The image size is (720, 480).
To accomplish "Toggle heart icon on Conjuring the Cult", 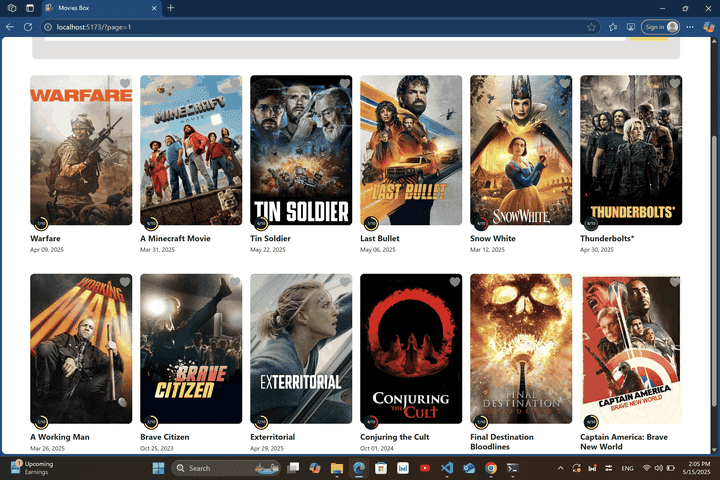I will pos(455,282).
